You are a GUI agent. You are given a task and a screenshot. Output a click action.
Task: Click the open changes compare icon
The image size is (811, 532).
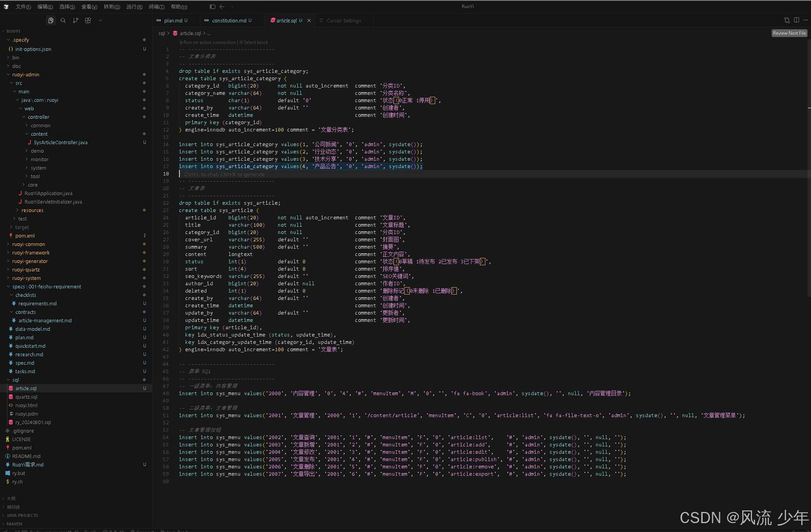point(787,20)
